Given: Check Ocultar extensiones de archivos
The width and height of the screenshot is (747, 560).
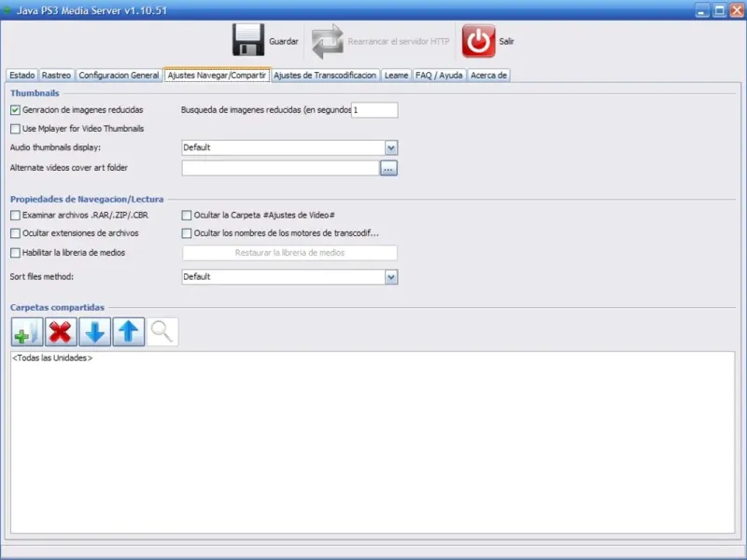Looking at the screenshot, I should (x=15, y=233).
